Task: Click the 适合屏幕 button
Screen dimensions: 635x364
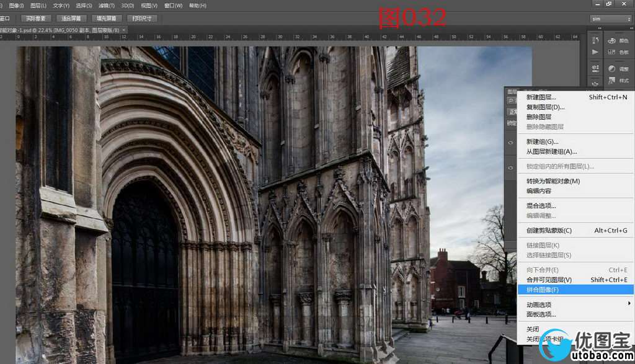Action: [71, 19]
